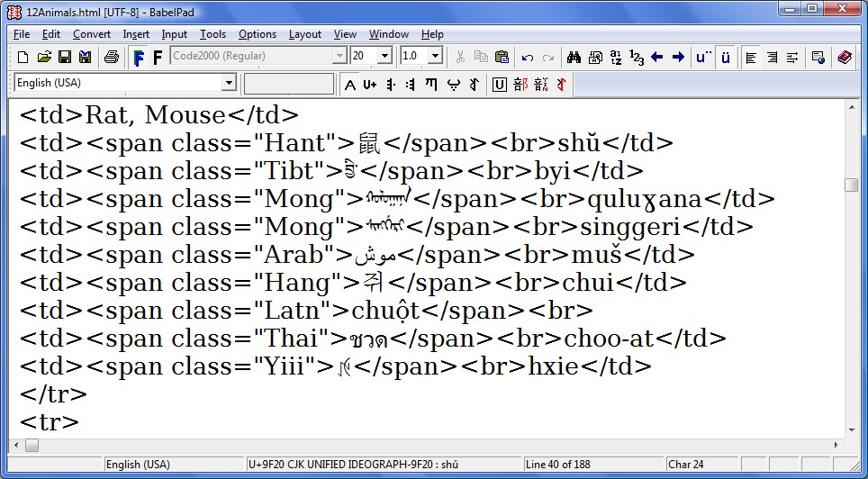Click the U+ code point input icon

[x=370, y=85]
